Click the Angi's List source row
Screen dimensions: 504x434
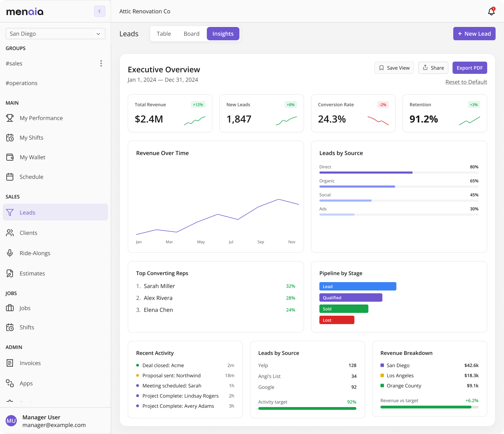pos(307,376)
